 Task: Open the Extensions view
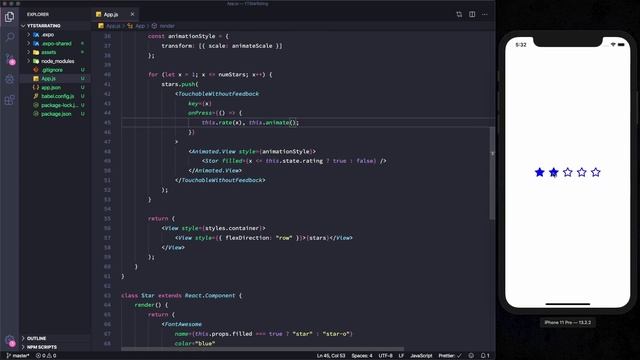(x=9, y=100)
